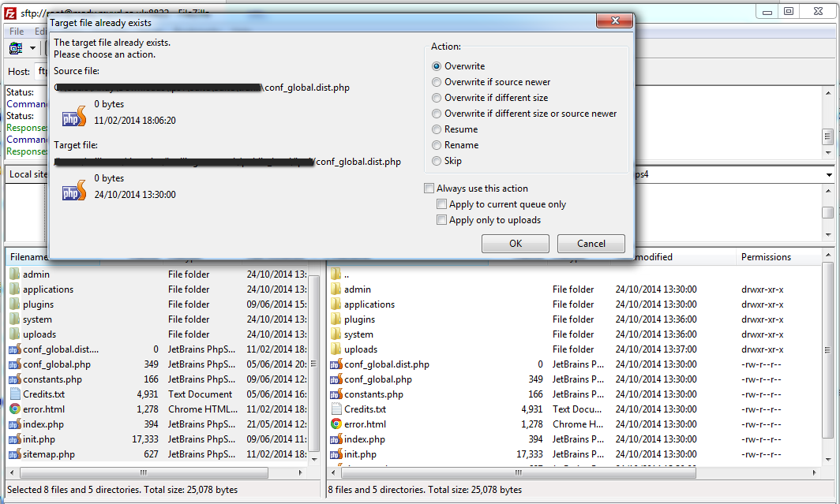Click the remote uploads folder icon
Image resolution: width=840 pixels, height=504 pixels.
336,349
